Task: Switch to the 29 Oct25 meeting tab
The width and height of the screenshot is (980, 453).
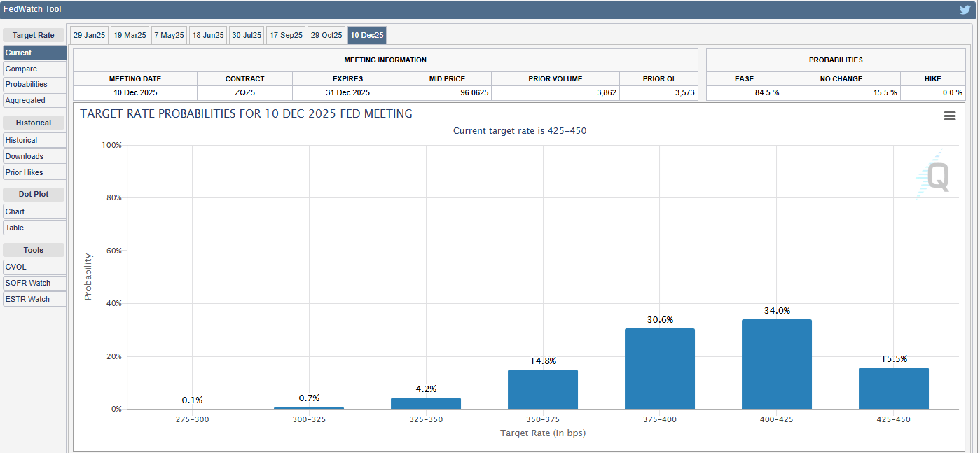Action: [327, 34]
